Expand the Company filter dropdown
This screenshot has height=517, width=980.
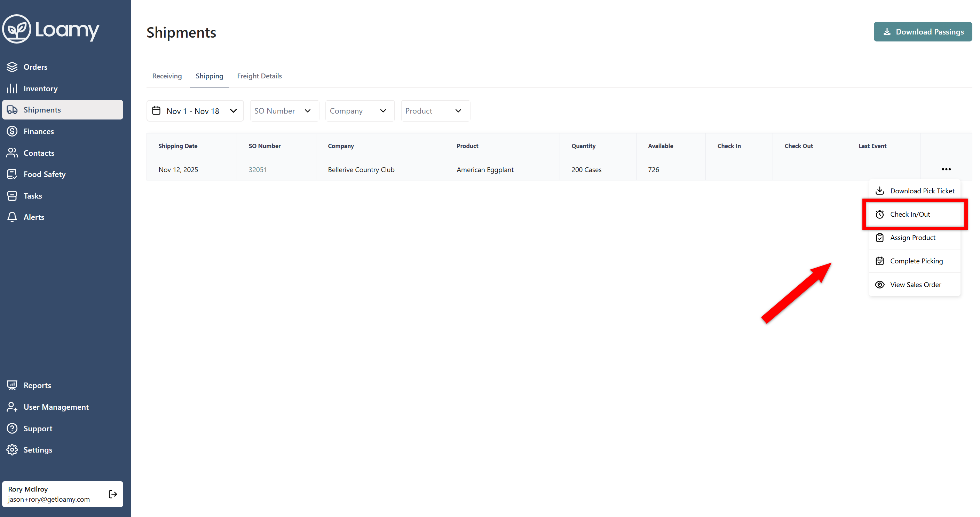pos(359,111)
